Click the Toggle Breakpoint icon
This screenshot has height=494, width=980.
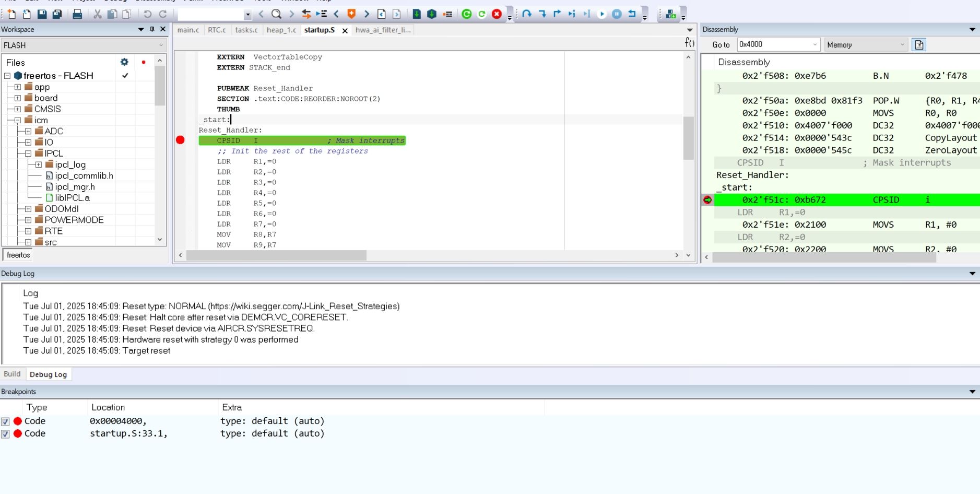tap(447, 14)
